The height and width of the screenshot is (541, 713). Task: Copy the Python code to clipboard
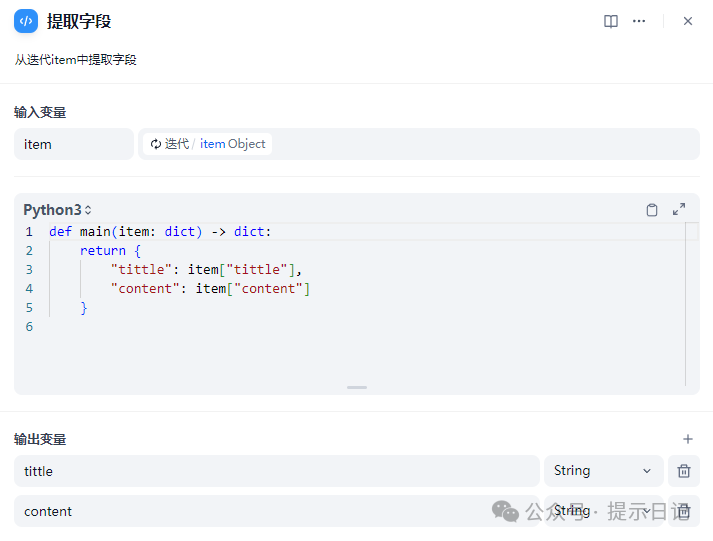(652, 210)
